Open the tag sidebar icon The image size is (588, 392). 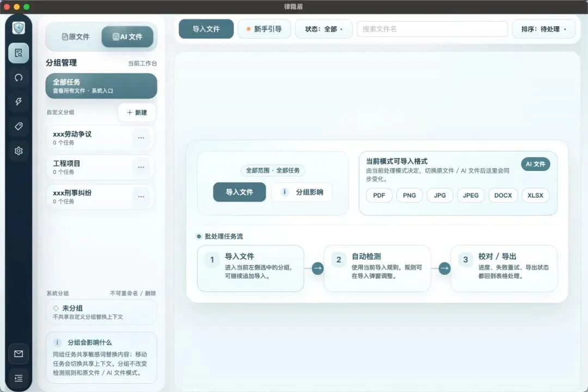click(x=19, y=126)
